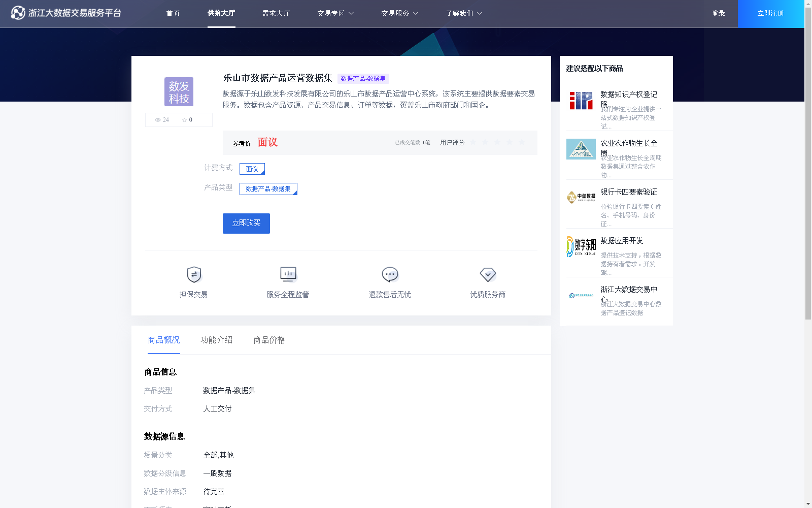Click the 担保交易 shield icon
Viewport: 812px width, 508px height.
(x=194, y=274)
